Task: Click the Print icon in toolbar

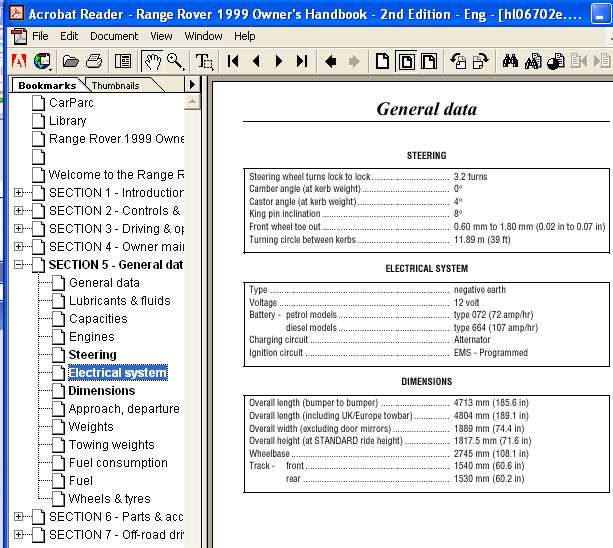Action: [94, 61]
